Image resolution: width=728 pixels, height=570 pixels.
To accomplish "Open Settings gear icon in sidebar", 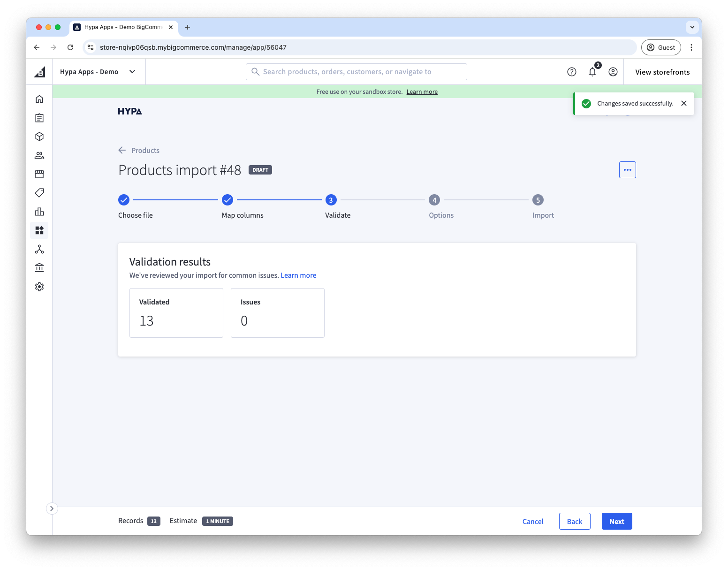I will [39, 287].
